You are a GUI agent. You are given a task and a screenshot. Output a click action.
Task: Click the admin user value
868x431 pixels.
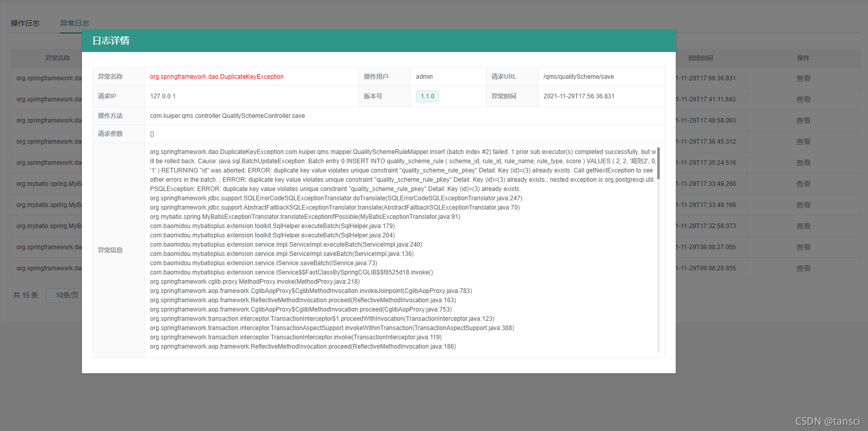point(424,77)
